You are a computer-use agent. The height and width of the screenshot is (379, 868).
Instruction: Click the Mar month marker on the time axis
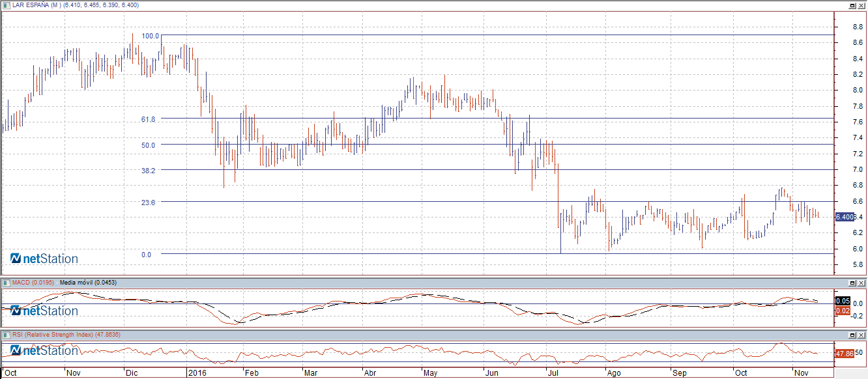[x=311, y=374]
